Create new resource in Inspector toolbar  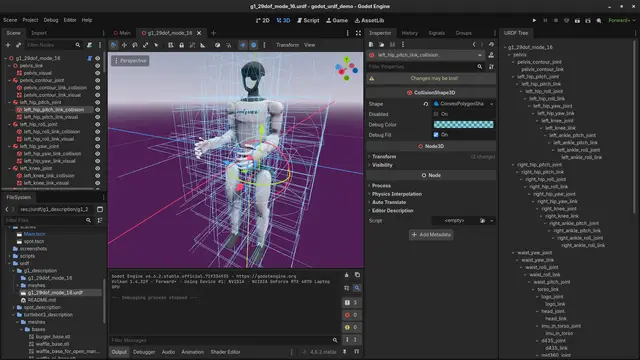pyautogui.click(x=371, y=44)
